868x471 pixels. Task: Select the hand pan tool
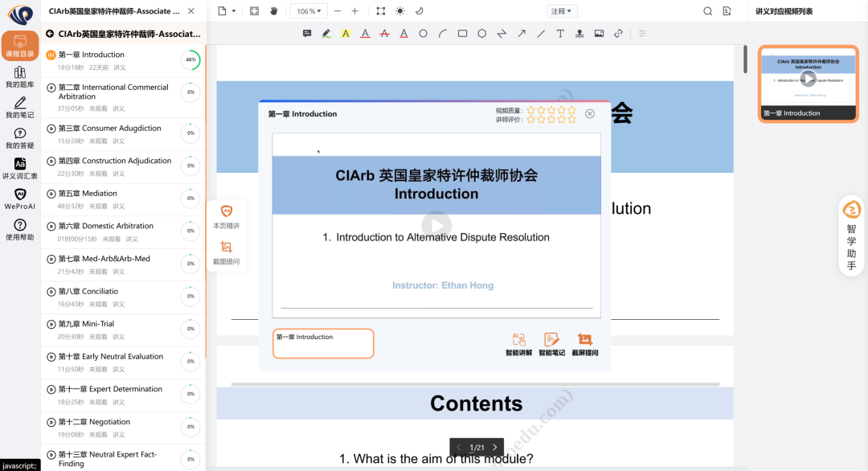click(x=273, y=11)
